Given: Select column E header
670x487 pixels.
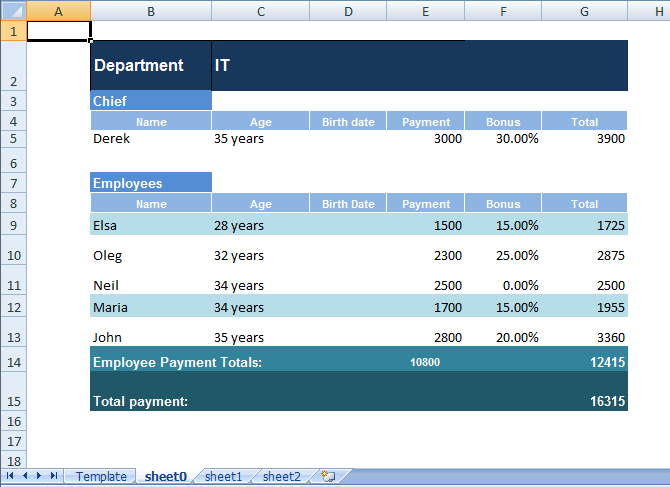Looking at the screenshot, I should [426, 11].
